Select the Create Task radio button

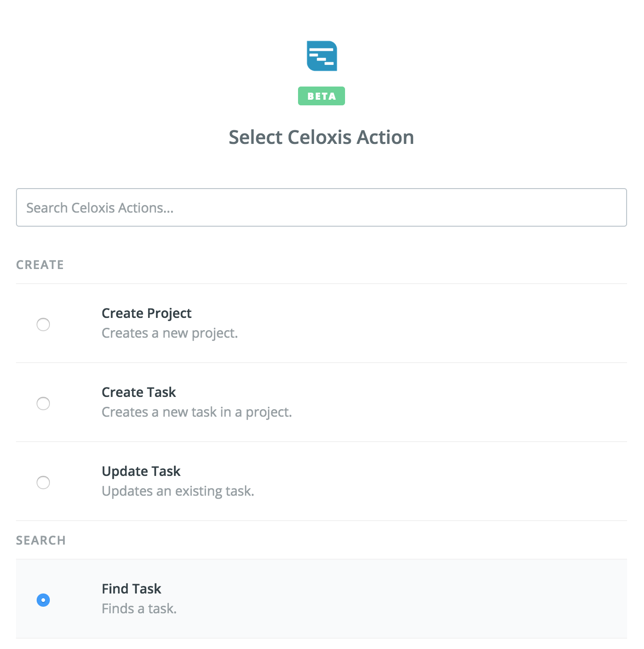[43, 404]
